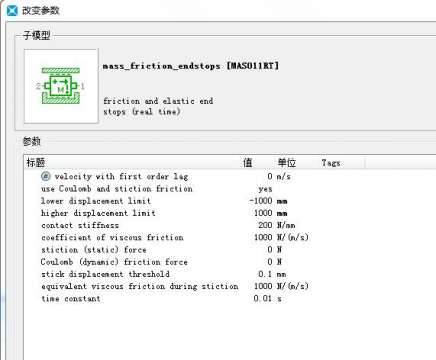Open the use Coulomb and stiction friction value
The height and width of the screenshot is (360, 436).
(x=265, y=189)
